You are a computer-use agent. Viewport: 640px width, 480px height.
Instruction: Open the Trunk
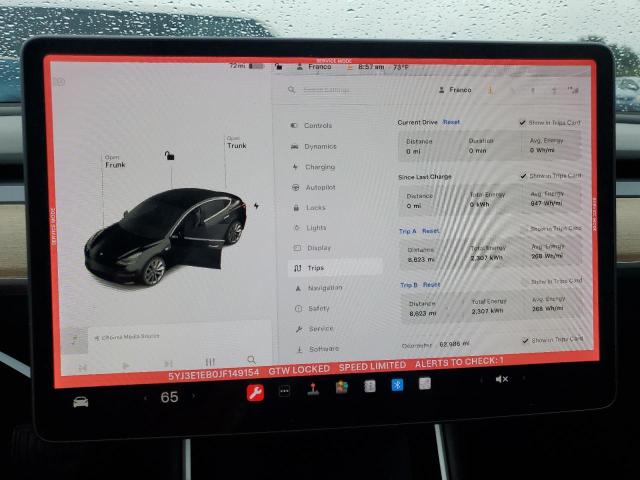237,143
